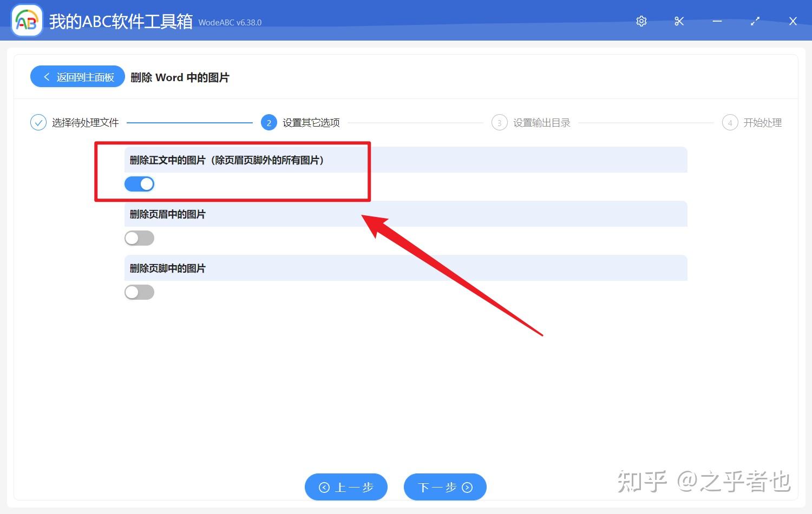
Task: Disable 删除正文中的图片 toggle switch
Action: pyautogui.click(x=139, y=184)
